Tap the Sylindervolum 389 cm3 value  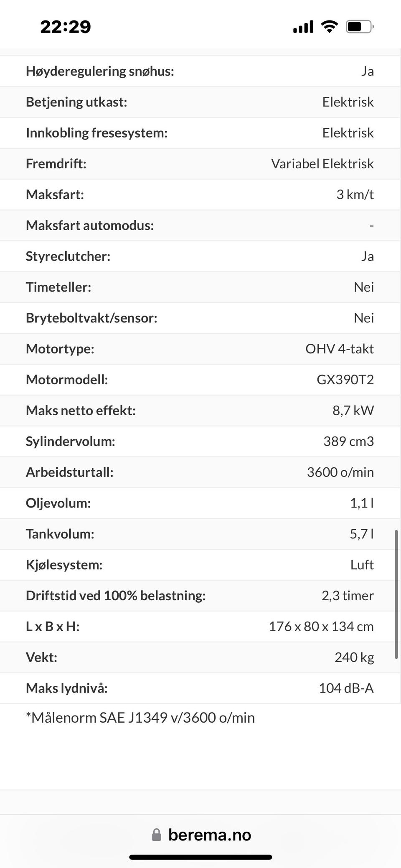tap(348, 442)
